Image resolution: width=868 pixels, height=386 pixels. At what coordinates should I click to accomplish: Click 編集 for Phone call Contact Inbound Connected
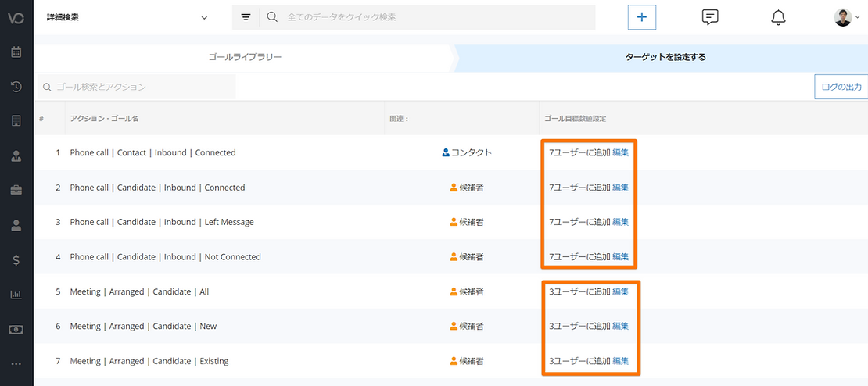pyautogui.click(x=620, y=152)
